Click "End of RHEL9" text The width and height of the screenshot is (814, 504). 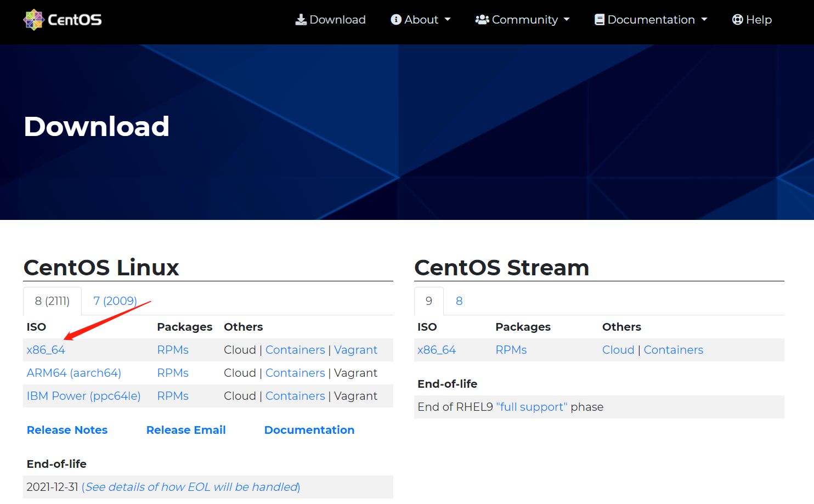tap(455, 407)
